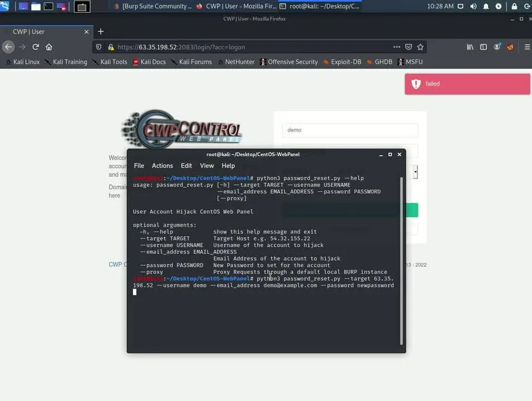
Task: Open the dropdown arrow on the login form
Action: (x=415, y=172)
